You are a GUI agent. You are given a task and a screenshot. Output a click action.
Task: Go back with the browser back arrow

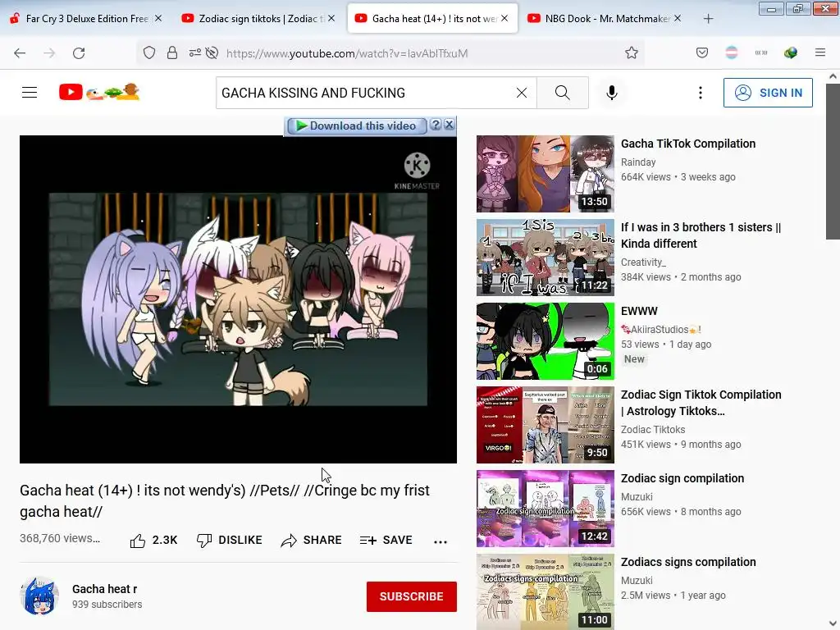tap(20, 53)
